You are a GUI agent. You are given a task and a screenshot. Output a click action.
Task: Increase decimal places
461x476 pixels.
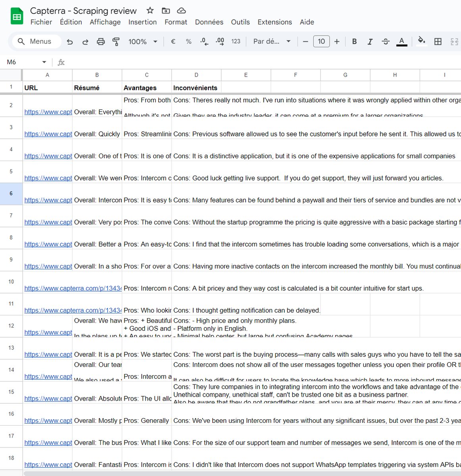220,41
